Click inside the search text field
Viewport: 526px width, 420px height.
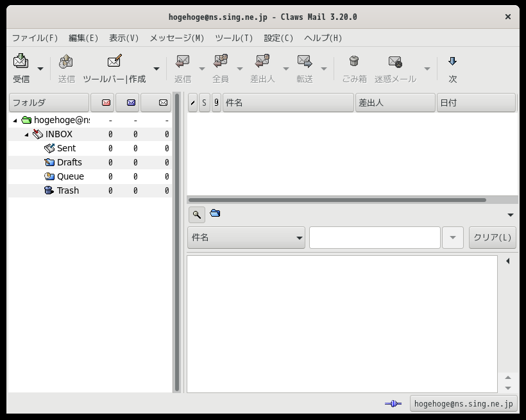375,237
